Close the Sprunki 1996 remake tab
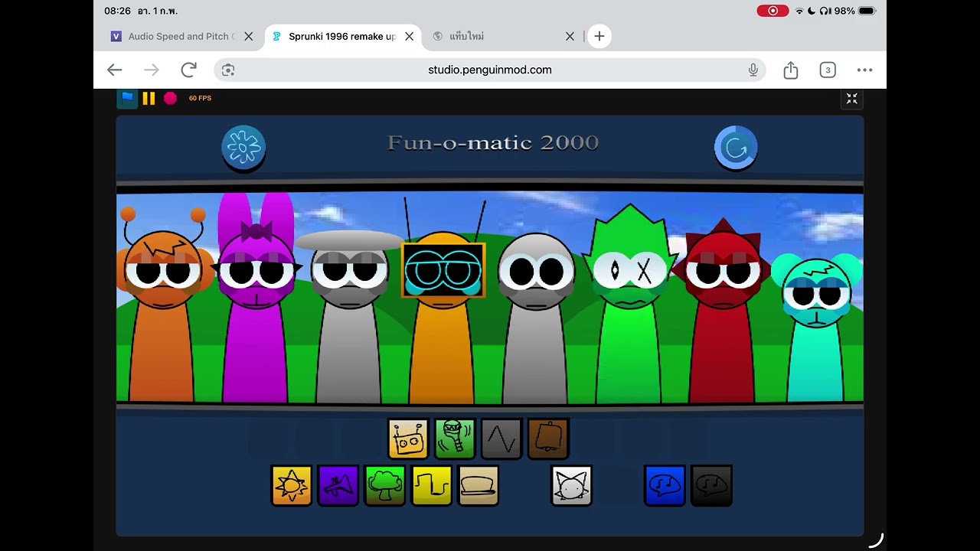 [409, 36]
